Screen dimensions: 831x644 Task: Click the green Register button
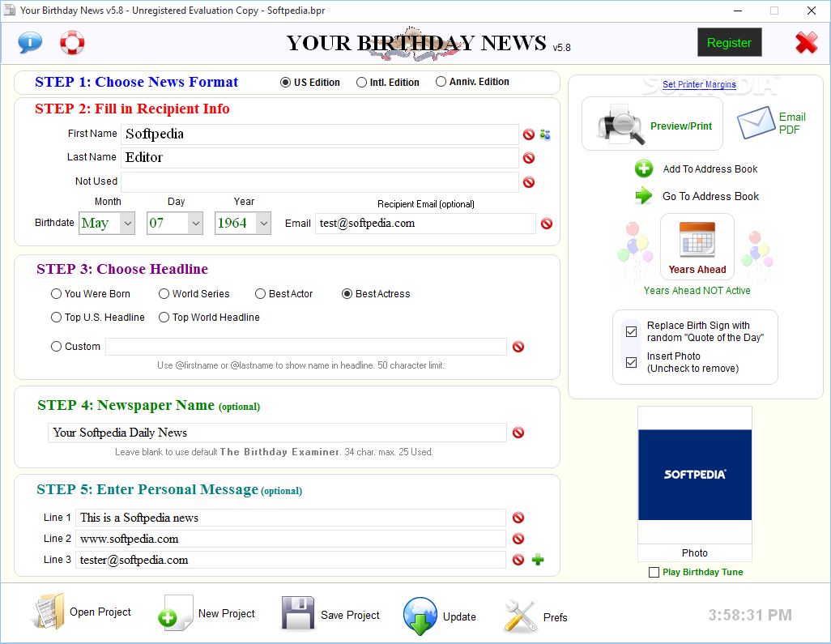point(730,42)
